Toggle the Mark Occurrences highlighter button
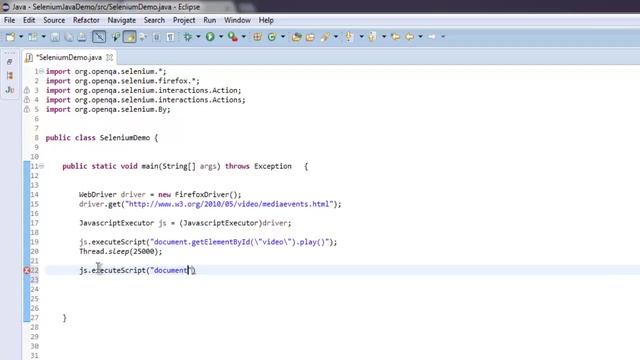This screenshot has width=640, height=360. click(130, 37)
